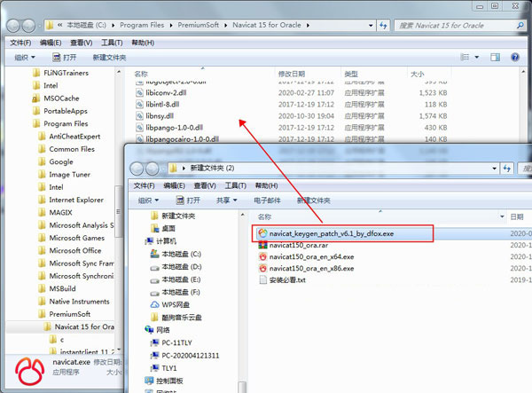Select libintl-8.dll file icon
This screenshot has width=532, height=393.
pyautogui.click(x=139, y=104)
